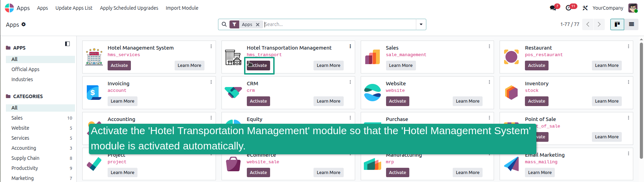This screenshot has width=644, height=182.
Task: Click the gear icon beside Apps title
Action: 24,24
